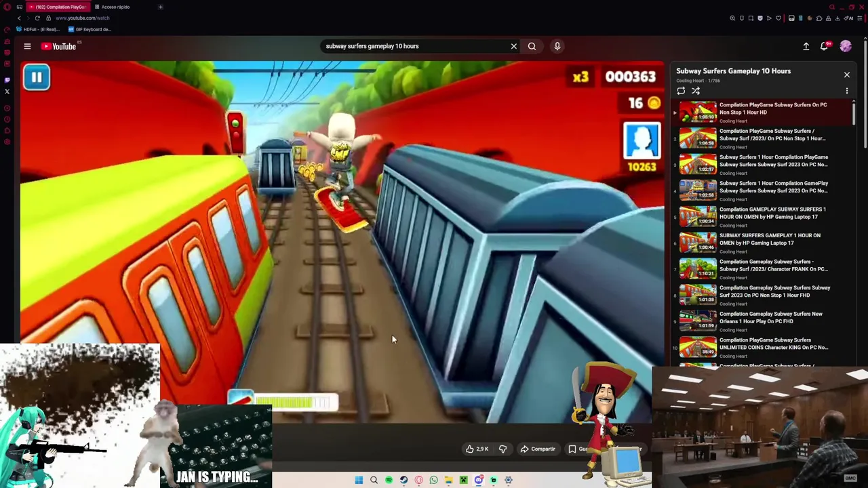This screenshot has height=488, width=868.
Task: Open the playlist title 'Subway Surfers Gameplay 10 Hours'
Action: click(733, 71)
